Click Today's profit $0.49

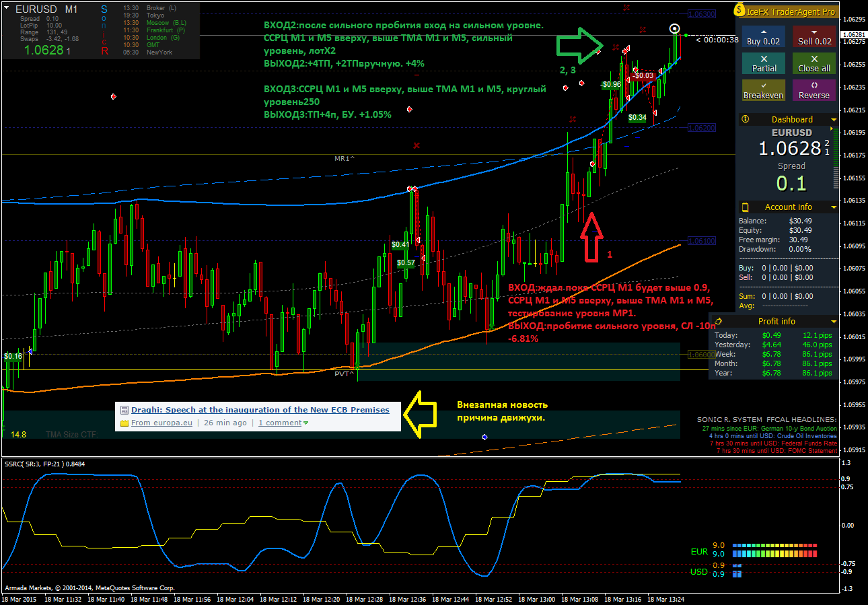(771, 335)
